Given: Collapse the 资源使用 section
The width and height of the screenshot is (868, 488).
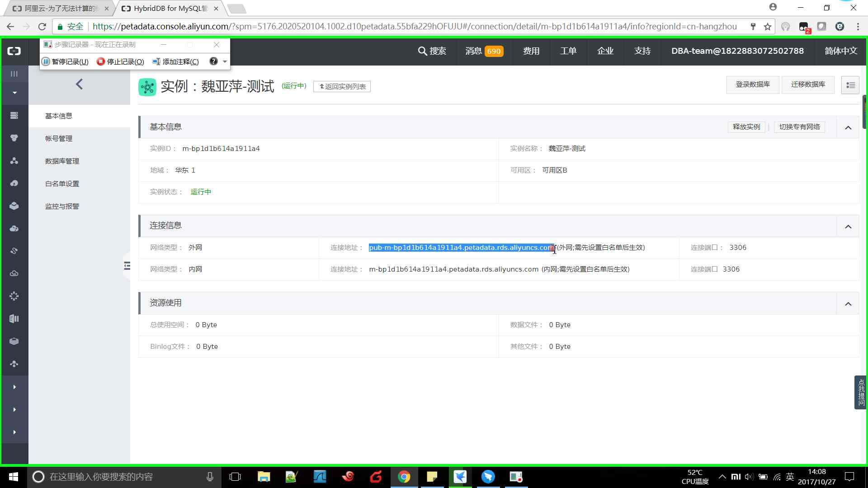Looking at the screenshot, I should [848, 304].
